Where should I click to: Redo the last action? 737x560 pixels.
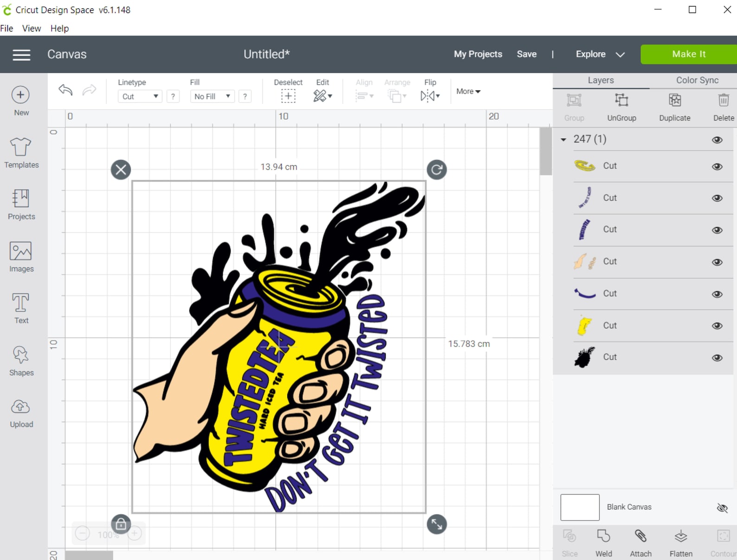[89, 90]
